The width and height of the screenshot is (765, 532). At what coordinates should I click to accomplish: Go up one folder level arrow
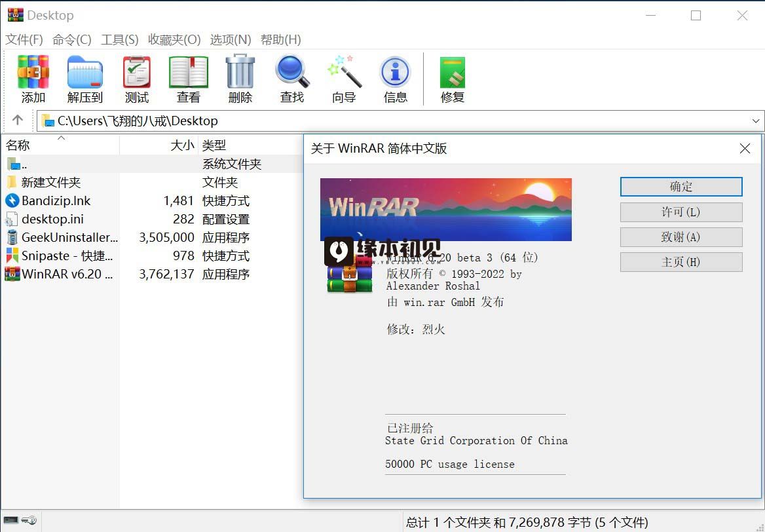pos(18,120)
